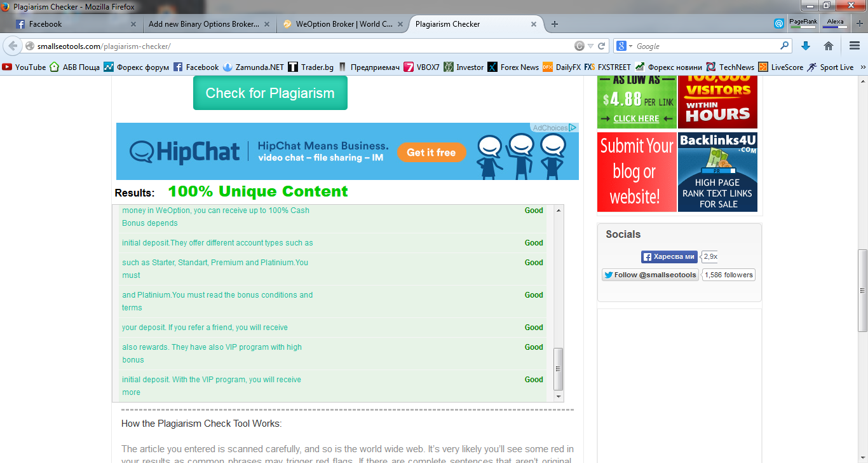The width and height of the screenshot is (868, 463).
Task: Click the 1,586 followers link
Action: [x=729, y=275]
